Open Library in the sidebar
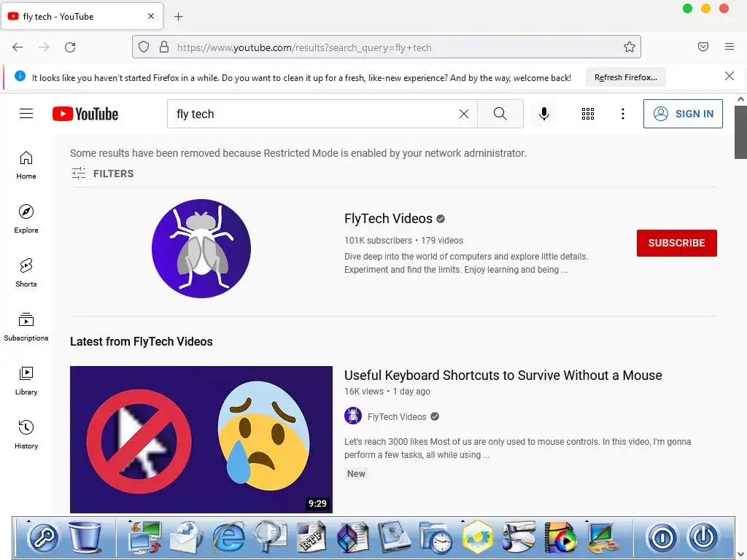The height and width of the screenshot is (560, 747). click(x=26, y=381)
